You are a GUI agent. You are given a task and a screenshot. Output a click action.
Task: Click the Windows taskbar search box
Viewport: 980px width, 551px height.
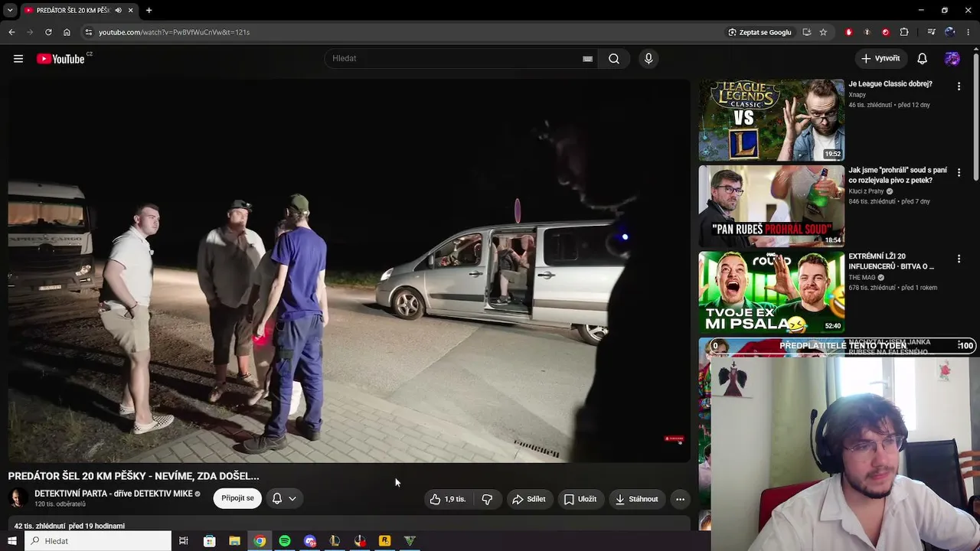pos(97,541)
